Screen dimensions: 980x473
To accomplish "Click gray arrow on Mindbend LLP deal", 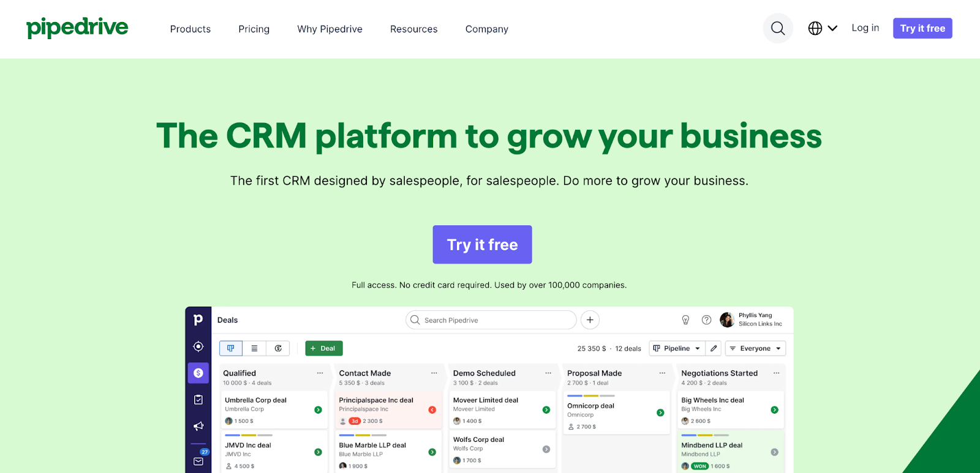I will coord(774,452).
